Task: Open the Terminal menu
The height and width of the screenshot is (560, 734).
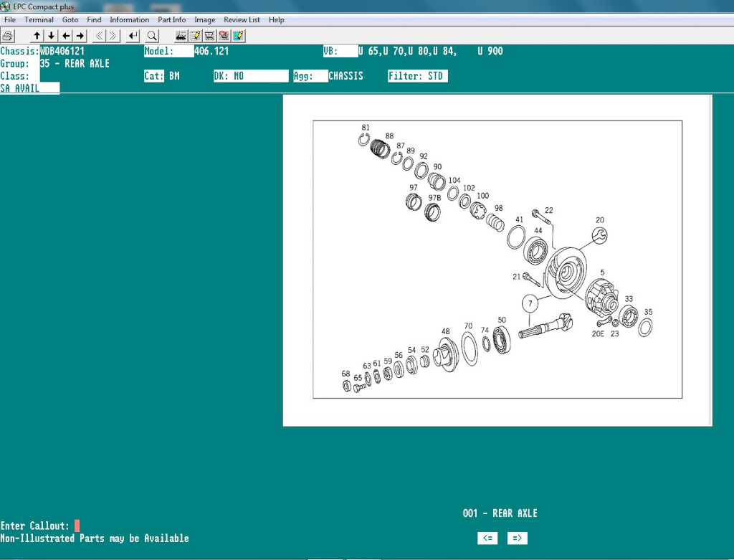Action: [39, 19]
